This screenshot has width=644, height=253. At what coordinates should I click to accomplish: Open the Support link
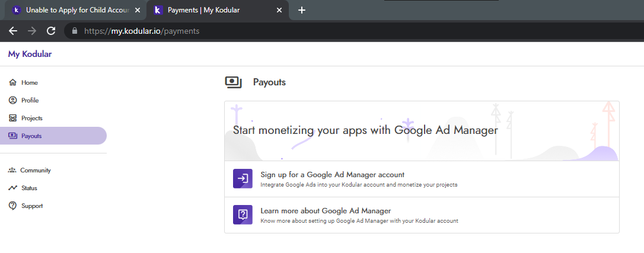pyautogui.click(x=53, y=206)
